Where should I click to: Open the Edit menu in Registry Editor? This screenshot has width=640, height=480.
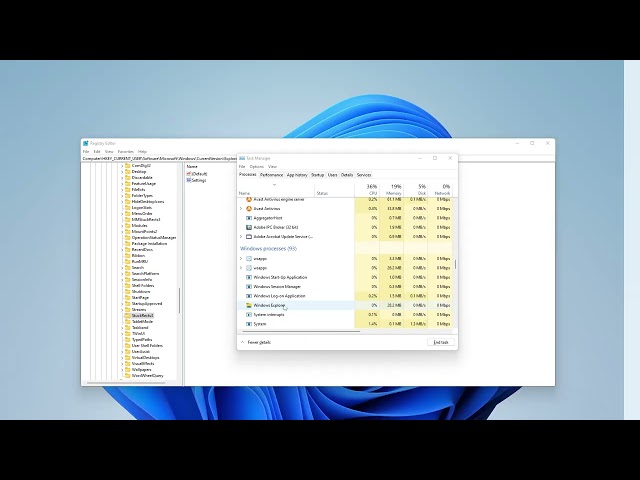pos(97,151)
